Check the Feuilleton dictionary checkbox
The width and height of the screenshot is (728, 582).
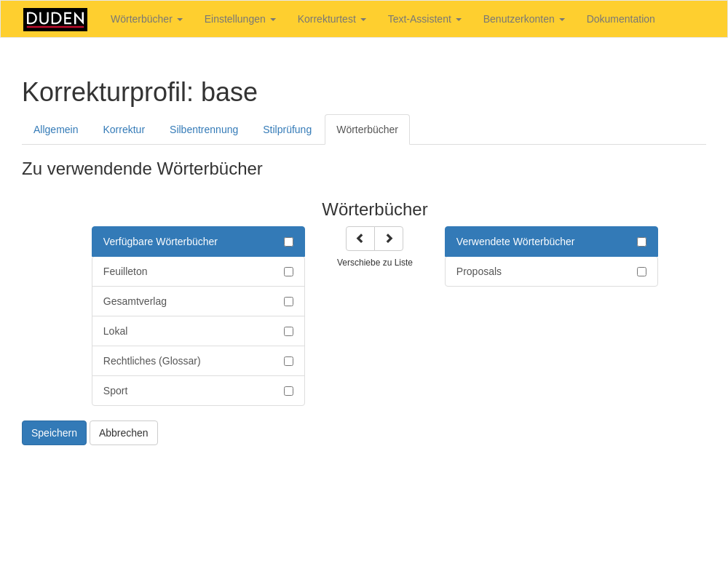click(x=288, y=272)
